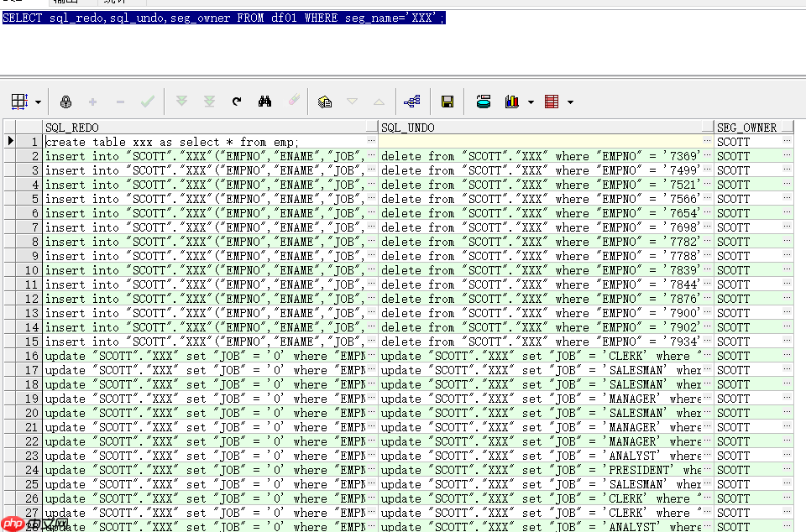Go to previous record triangle
The width and height of the screenshot is (806, 532).
coord(379,102)
